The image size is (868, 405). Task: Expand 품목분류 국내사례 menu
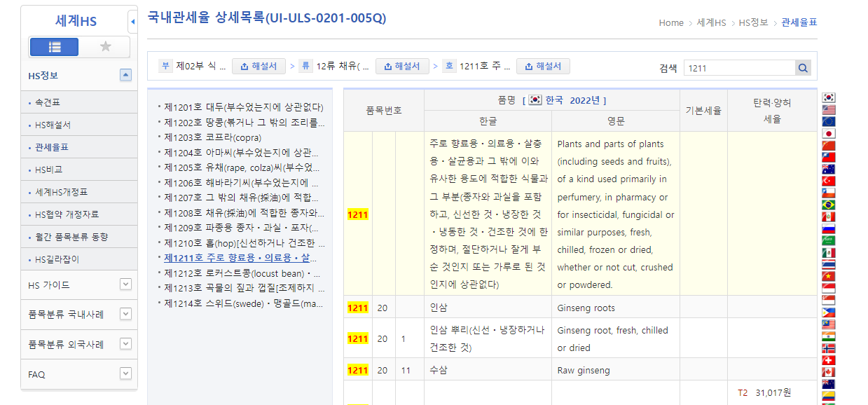(125, 314)
